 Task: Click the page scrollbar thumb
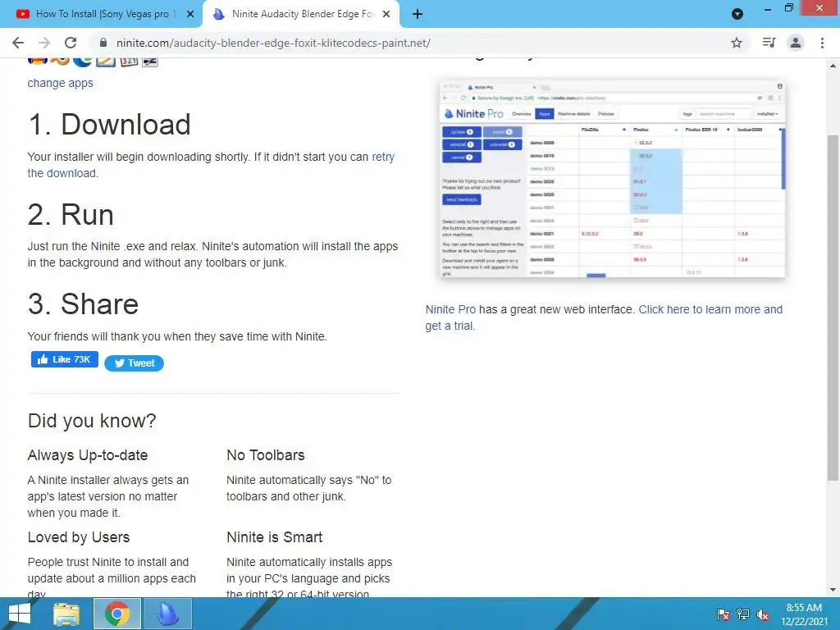pyautogui.click(x=833, y=308)
